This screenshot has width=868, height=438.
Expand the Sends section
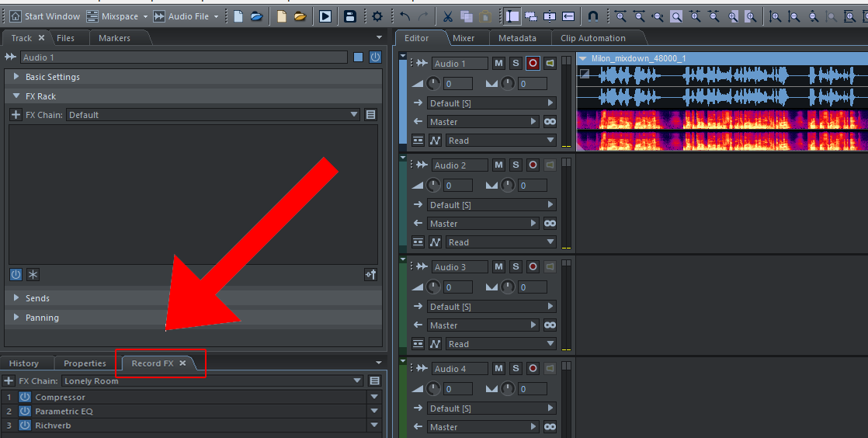(17, 298)
